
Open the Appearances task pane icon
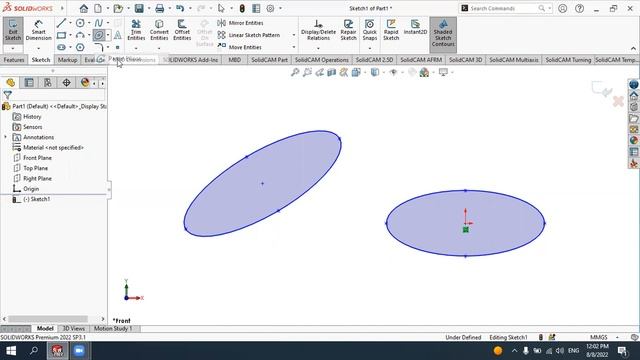pos(633,140)
